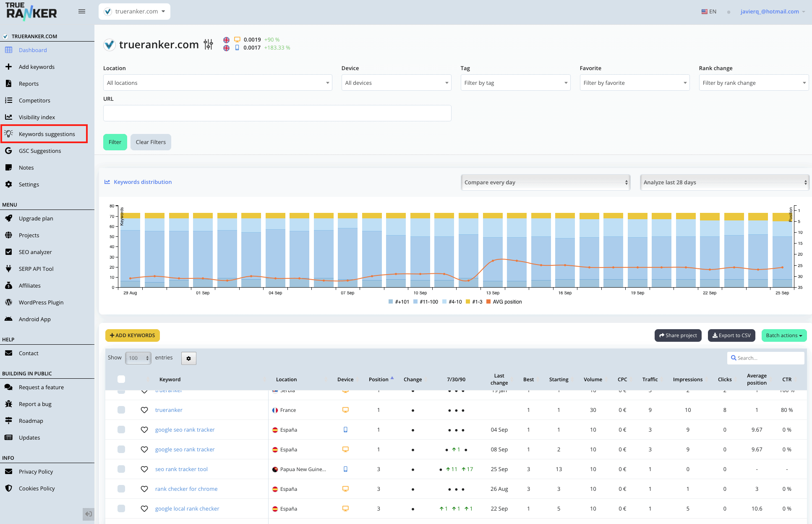812x524 pixels.
Task: Collapse sidebar with the arrow icon
Action: point(89,514)
